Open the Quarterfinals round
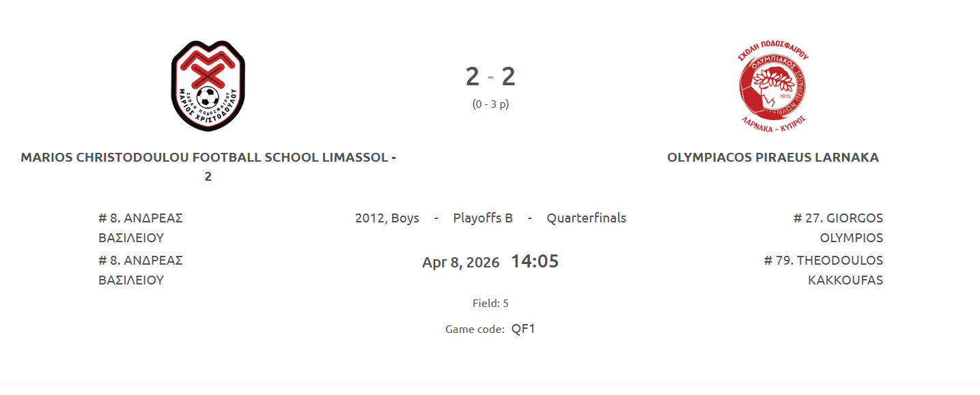 [x=586, y=218]
